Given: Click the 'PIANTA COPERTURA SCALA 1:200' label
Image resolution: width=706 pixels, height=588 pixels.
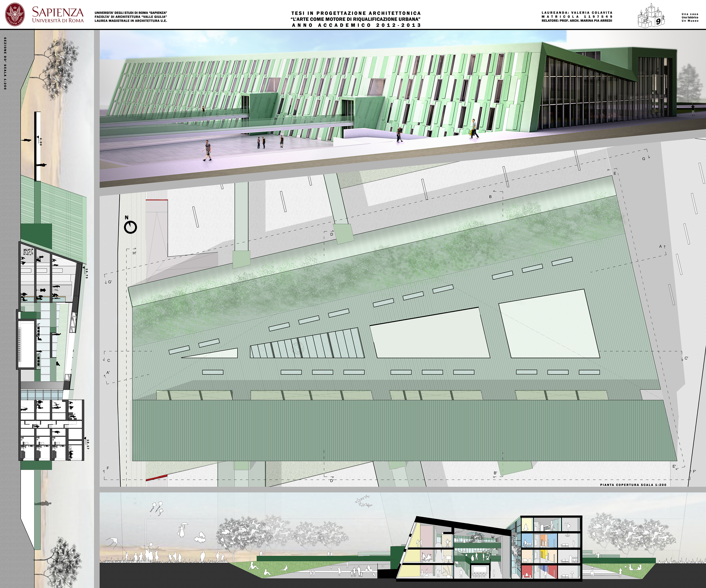Looking at the screenshot, I should click(x=633, y=485).
